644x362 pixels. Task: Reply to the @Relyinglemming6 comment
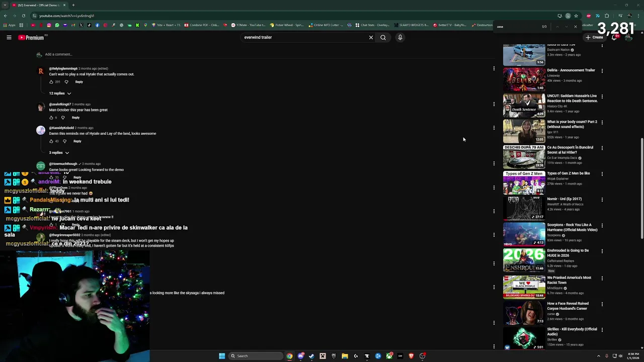point(79,82)
